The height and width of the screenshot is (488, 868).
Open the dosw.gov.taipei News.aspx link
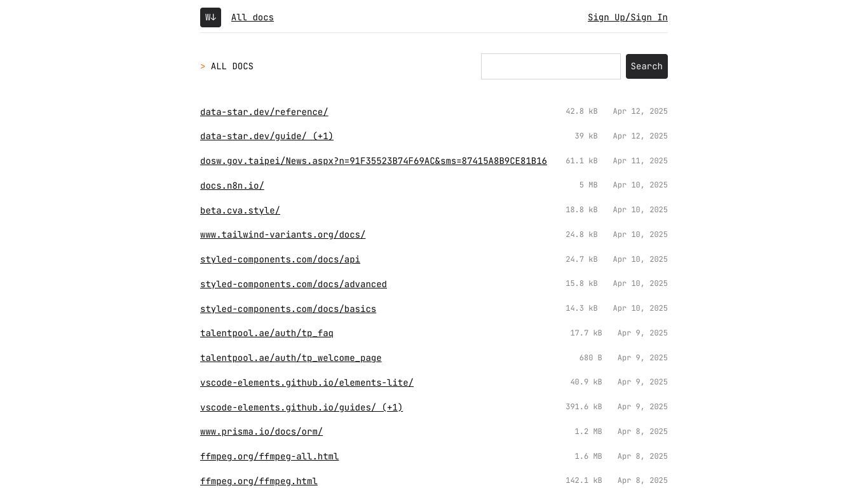tap(374, 161)
